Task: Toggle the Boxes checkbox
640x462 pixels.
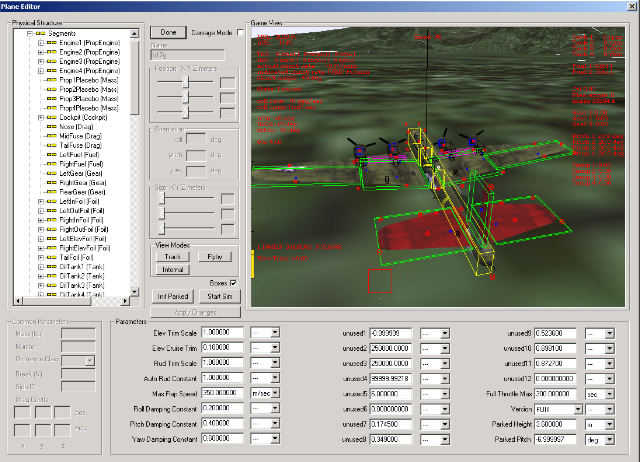Action: (233, 283)
